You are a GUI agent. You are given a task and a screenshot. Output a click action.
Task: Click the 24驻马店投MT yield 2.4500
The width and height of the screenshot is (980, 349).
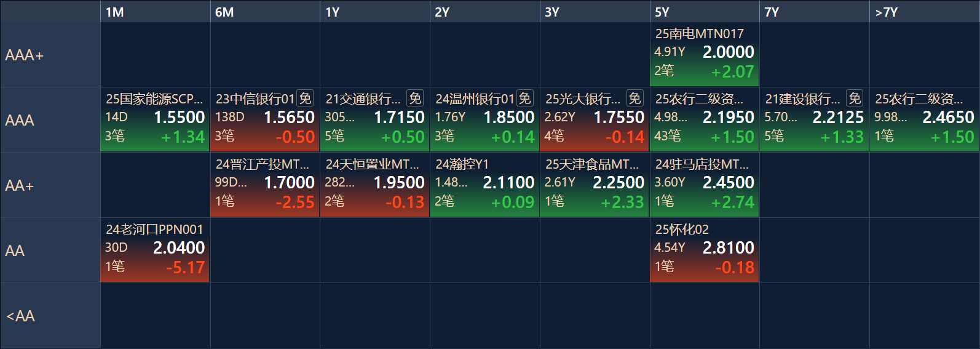click(x=728, y=183)
